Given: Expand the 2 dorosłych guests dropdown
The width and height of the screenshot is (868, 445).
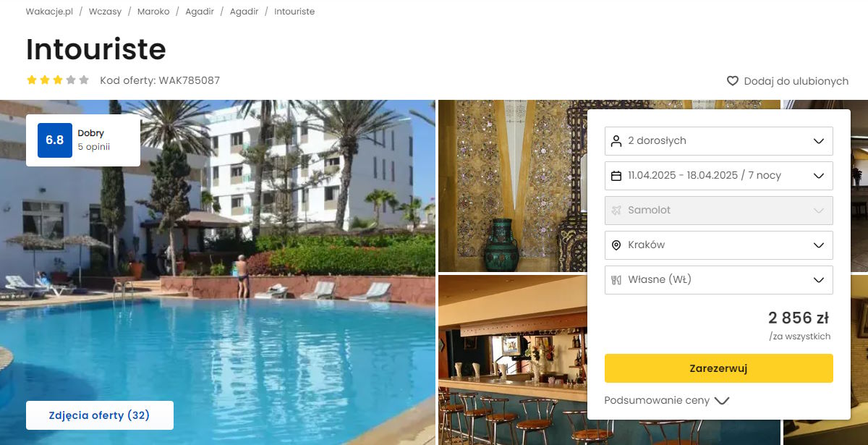Looking at the screenshot, I should point(719,140).
